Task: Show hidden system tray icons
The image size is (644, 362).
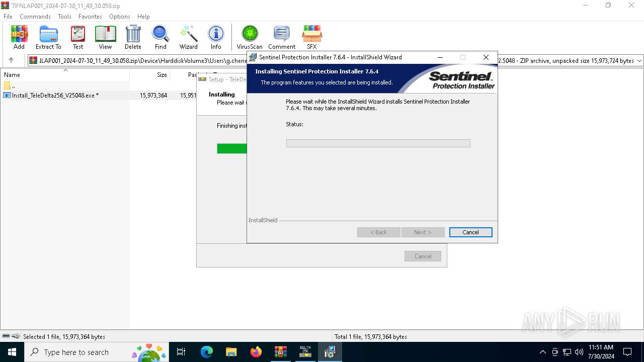Action: pyautogui.click(x=542, y=352)
